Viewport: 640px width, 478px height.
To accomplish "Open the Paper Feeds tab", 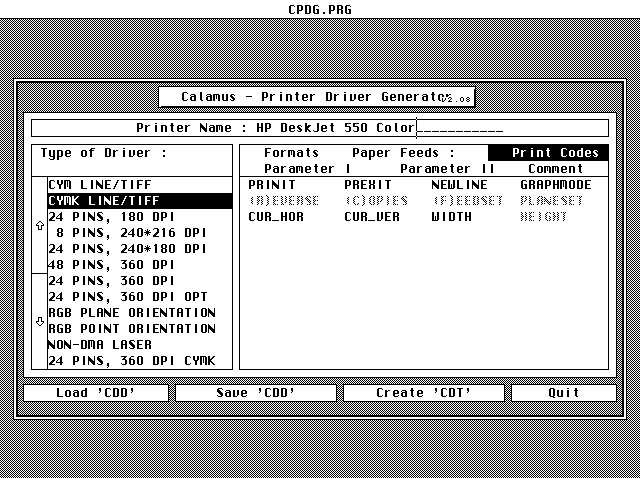I will click(403, 153).
